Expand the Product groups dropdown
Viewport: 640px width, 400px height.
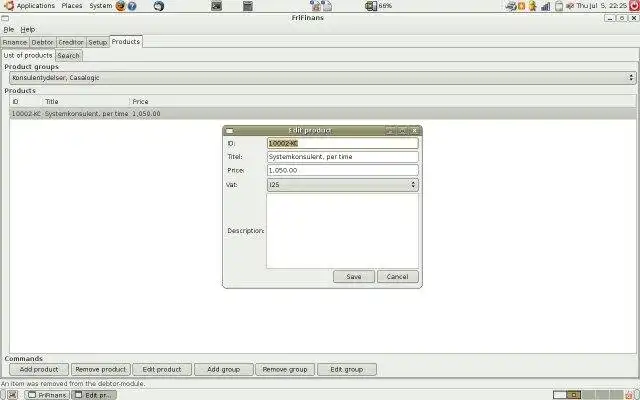pos(322,78)
